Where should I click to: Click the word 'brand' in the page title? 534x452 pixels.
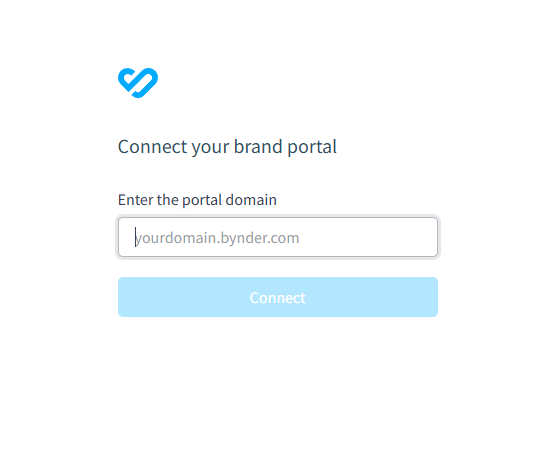[258, 146]
